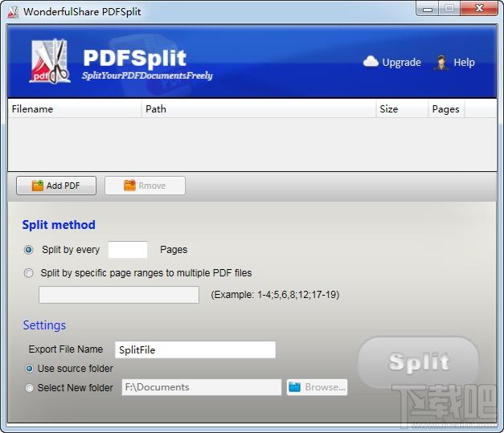The image size is (504, 433).
Task: Open the Help link text
Action: [x=464, y=63]
